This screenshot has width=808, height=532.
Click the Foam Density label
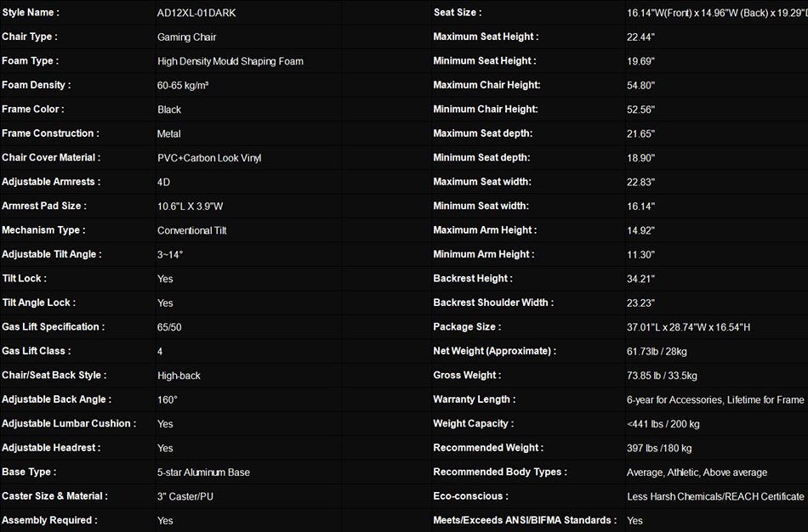36,85
